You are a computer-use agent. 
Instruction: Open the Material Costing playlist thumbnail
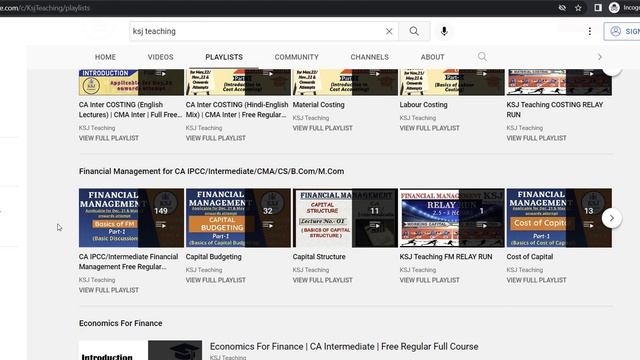click(345, 82)
